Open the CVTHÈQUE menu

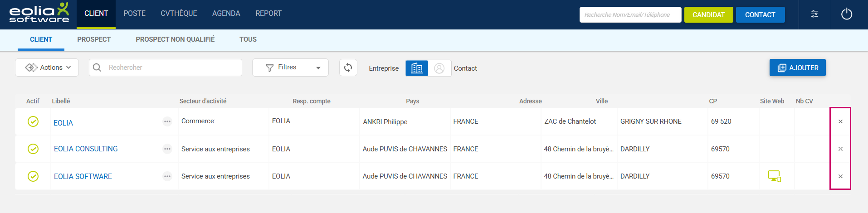tap(179, 14)
